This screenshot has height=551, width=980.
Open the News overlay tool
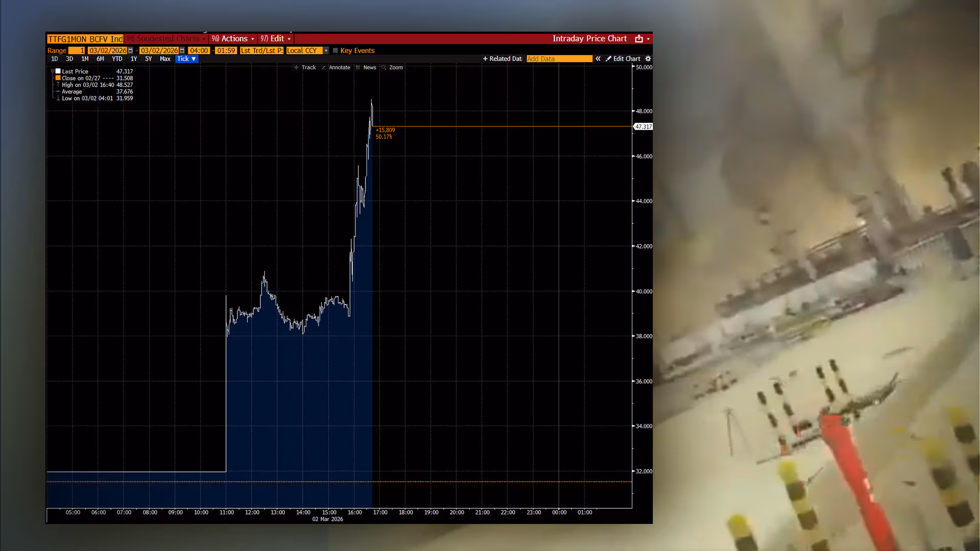(366, 67)
